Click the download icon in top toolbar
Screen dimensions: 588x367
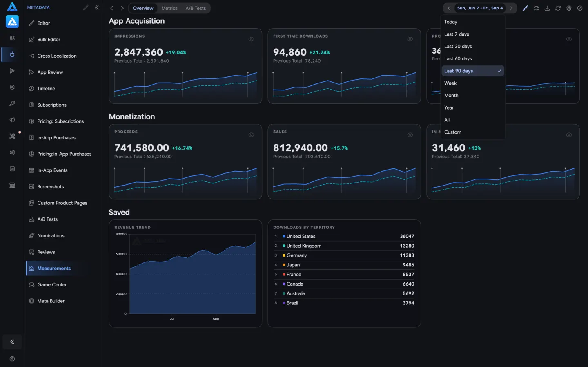pyautogui.click(x=547, y=8)
